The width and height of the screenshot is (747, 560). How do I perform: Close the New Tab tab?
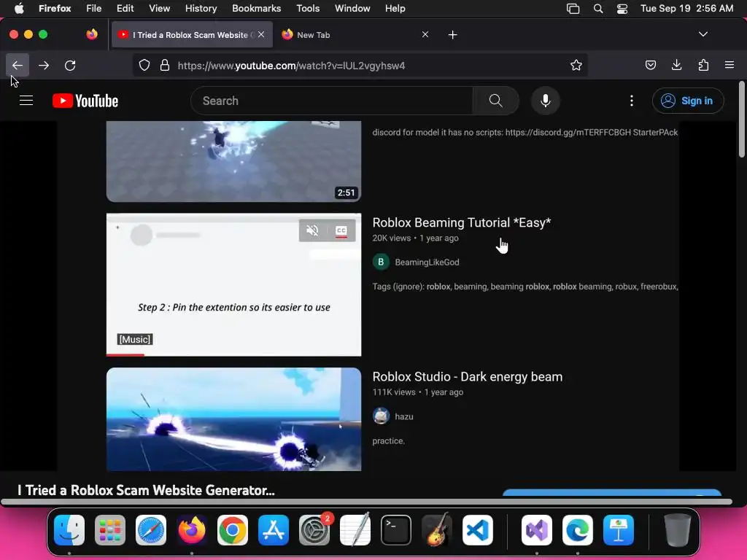click(x=425, y=34)
